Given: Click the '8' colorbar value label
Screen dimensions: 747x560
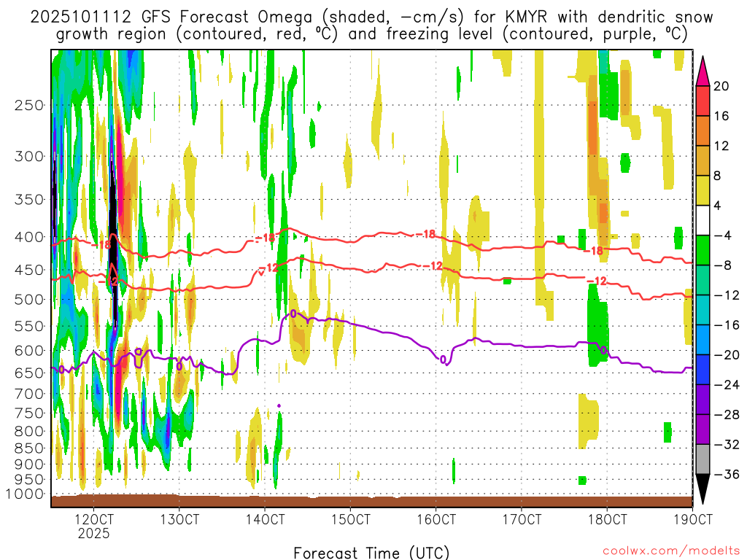Looking at the screenshot, I should (x=717, y=176).
